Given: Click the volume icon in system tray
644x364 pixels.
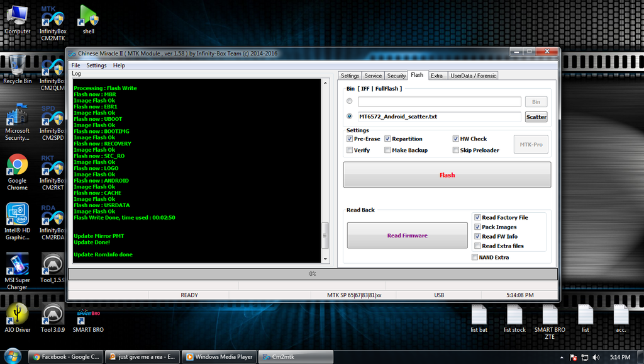Looking at the screenshot, I should click(x=596, y=358).
